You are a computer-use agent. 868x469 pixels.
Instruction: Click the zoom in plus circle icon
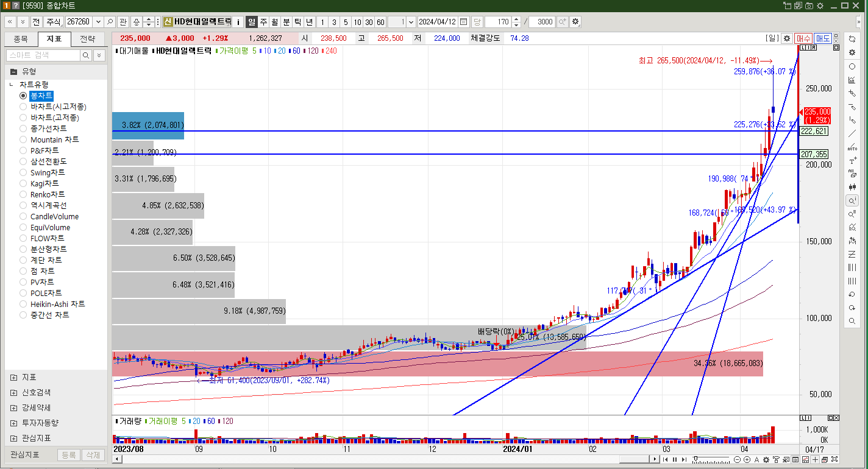[x=747, y=459]
